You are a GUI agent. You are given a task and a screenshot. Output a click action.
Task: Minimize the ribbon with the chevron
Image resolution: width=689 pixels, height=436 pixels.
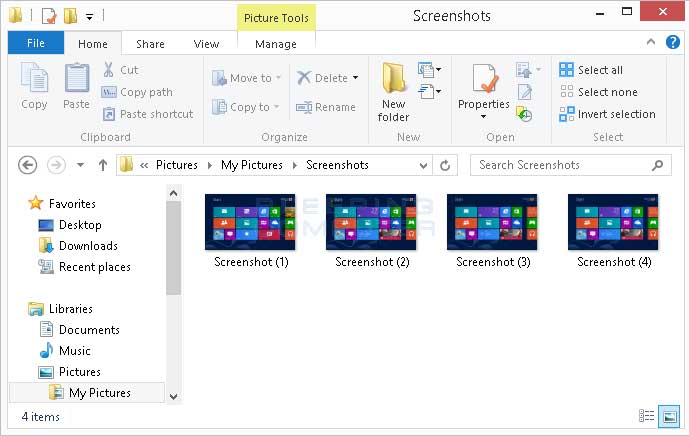coord(651,42)
